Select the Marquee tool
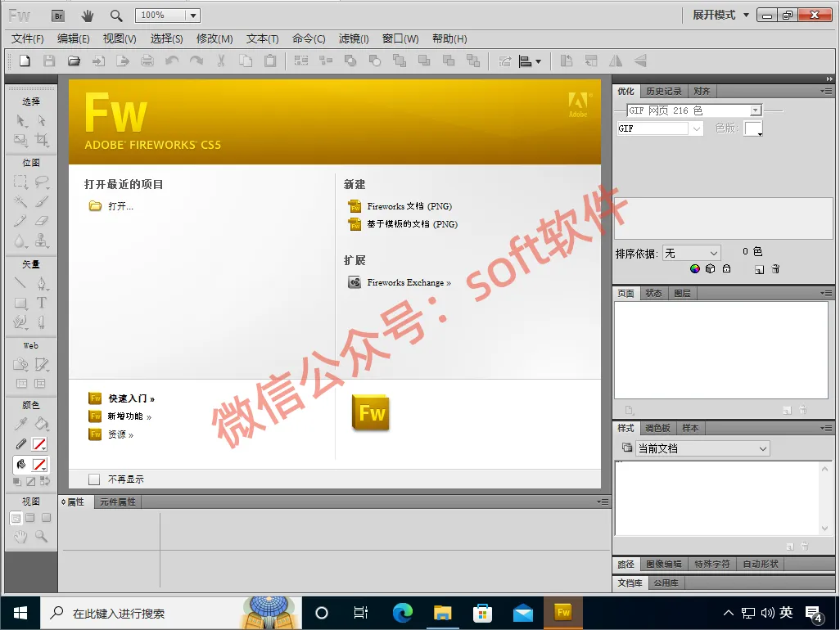This screenshot has height=630, width=840. 20,182
